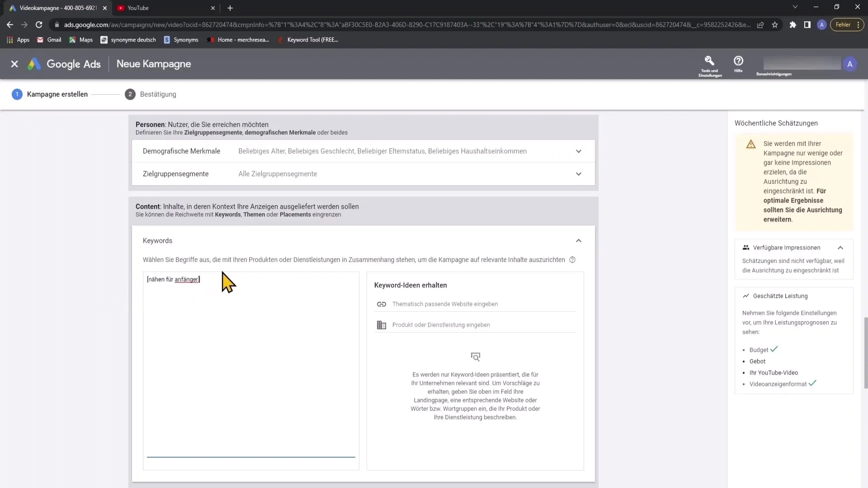The image size is (868, 488).
Task: Open the Home - merchresea... bookmark
Action: point(238,40)
